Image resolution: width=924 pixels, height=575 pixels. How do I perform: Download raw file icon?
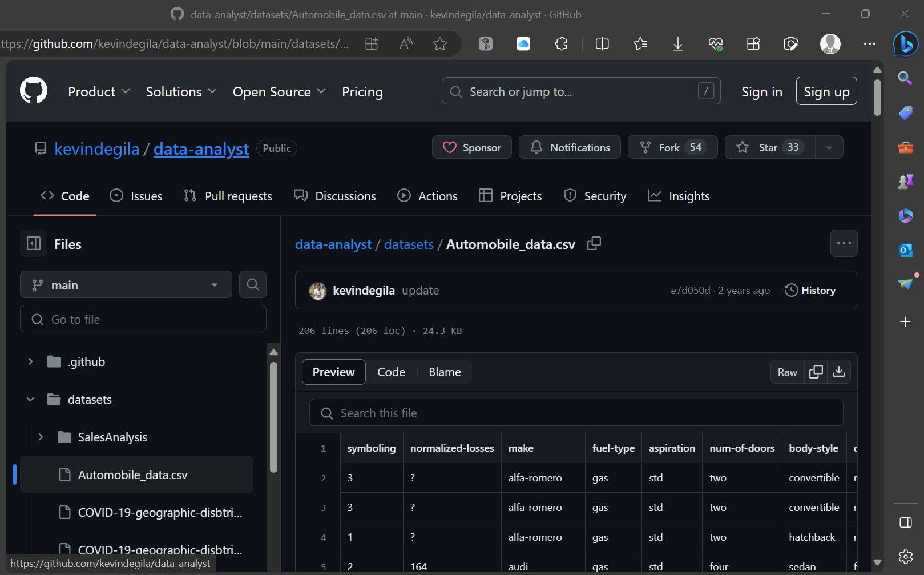pyautogui.click(x=839, y=372)
